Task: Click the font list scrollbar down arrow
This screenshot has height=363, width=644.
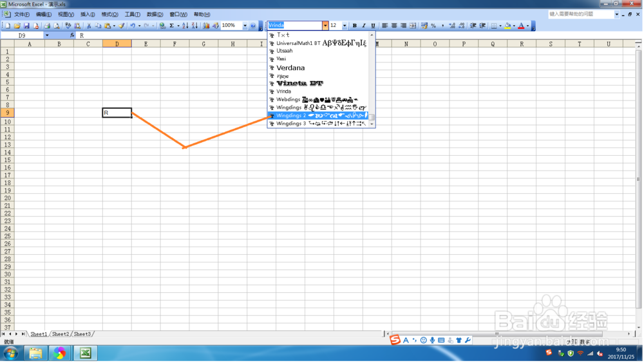Action: tap(372, 124)
